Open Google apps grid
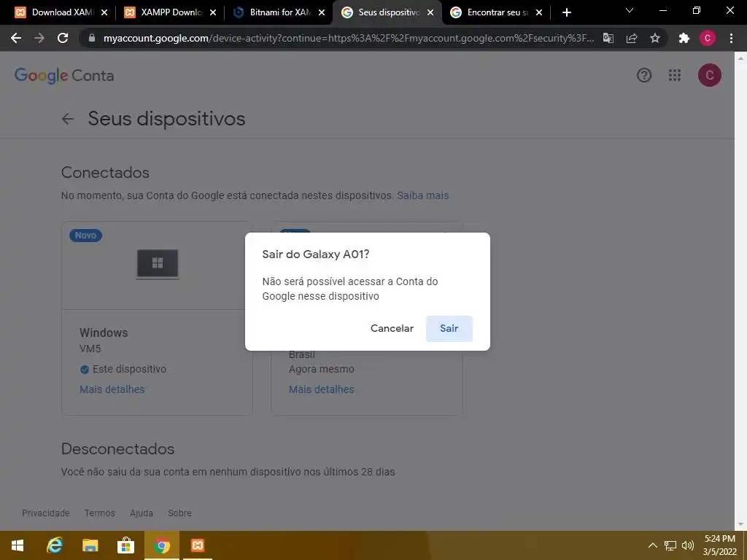The width and height of the screenshot is (747, 560). pyautogui.click(x=675, y=75)
